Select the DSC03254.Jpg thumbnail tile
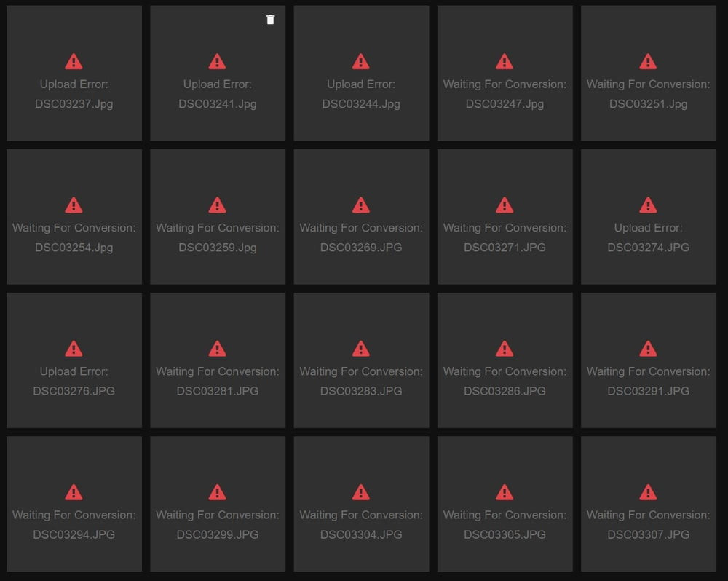 click(74, 216)
